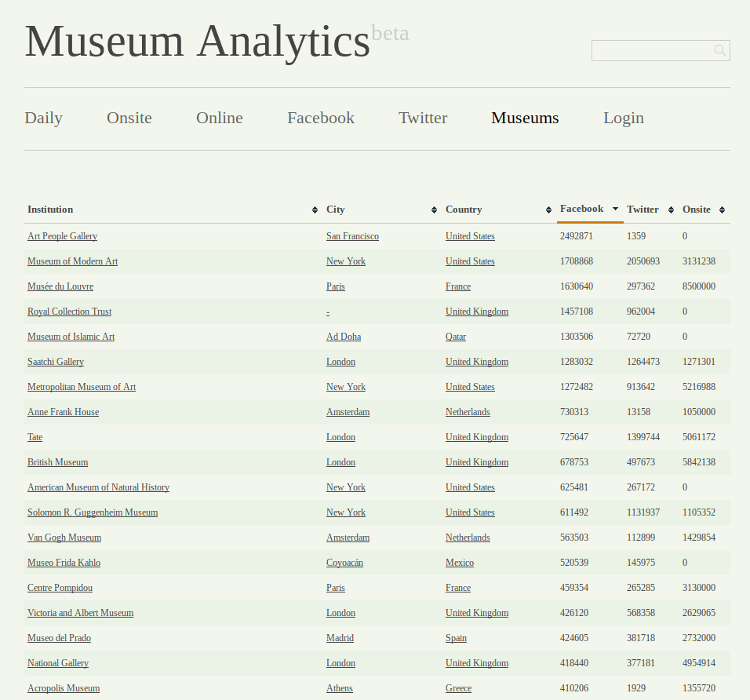Click New York in Guggenheim row
This screenshot has width=750, height=700.
[x=345, y=512]
